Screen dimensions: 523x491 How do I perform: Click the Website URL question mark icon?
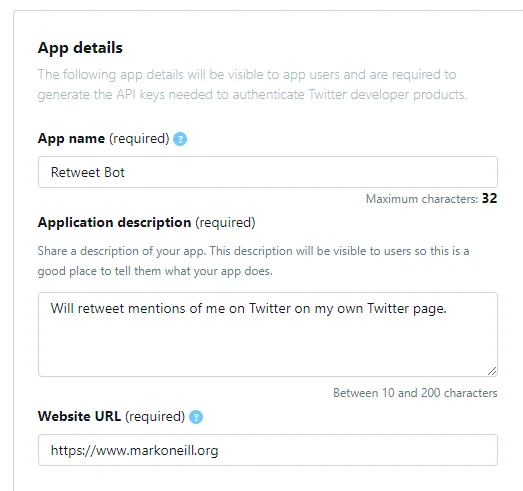196,417
